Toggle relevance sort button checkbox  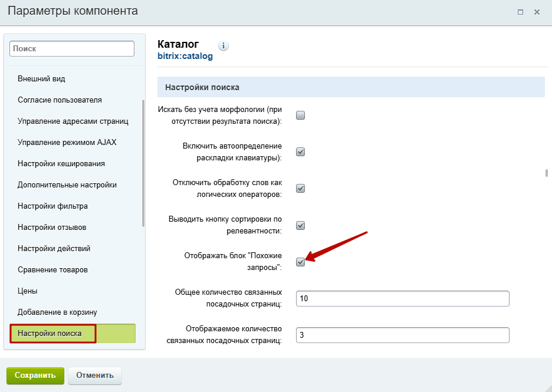(300, 225)
